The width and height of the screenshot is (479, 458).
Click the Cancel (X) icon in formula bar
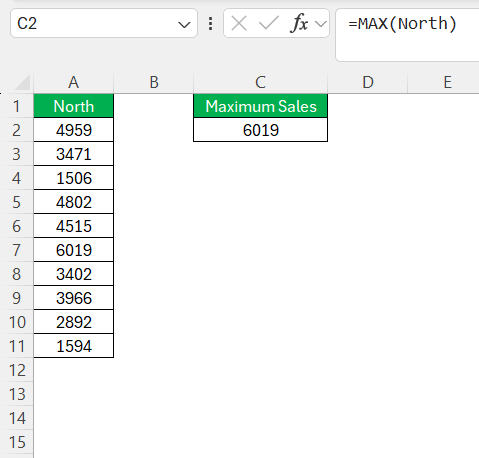(239, 24)
